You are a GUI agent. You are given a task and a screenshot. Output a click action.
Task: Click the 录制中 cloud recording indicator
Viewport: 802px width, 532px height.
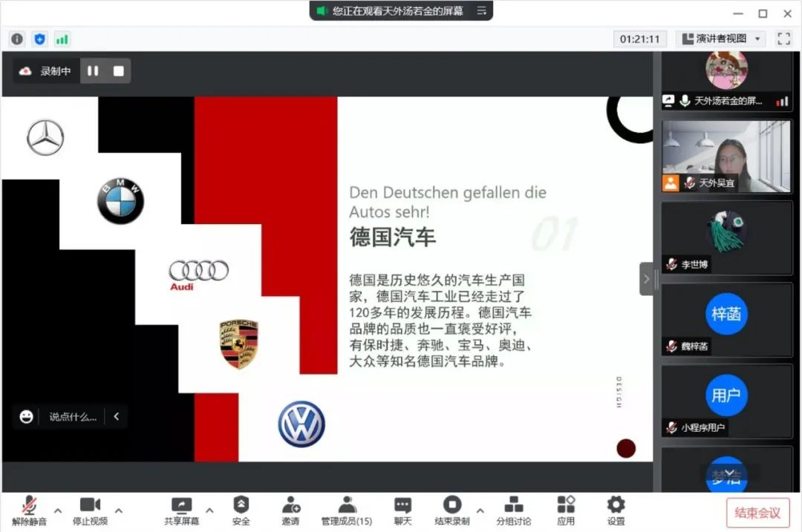tap(45, 71)
